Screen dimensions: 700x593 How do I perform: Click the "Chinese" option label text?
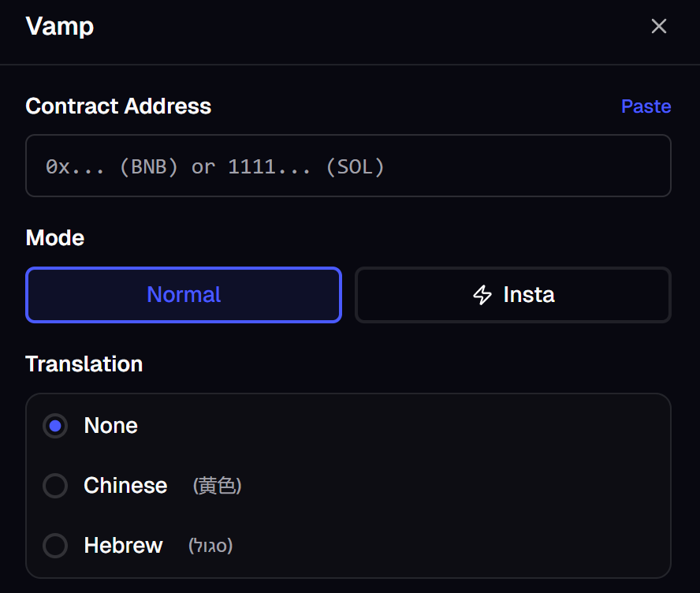[x=125, y=486]
